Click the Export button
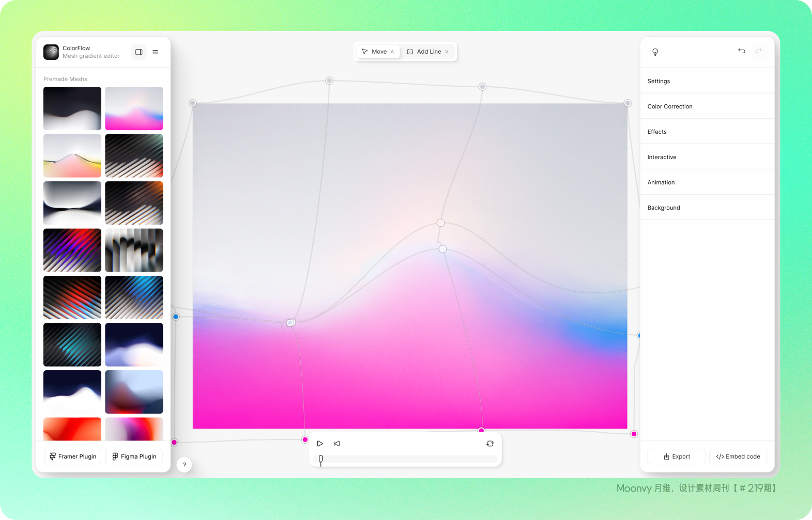Viewport: 812px width, 520px height. (x=676, y=456)
